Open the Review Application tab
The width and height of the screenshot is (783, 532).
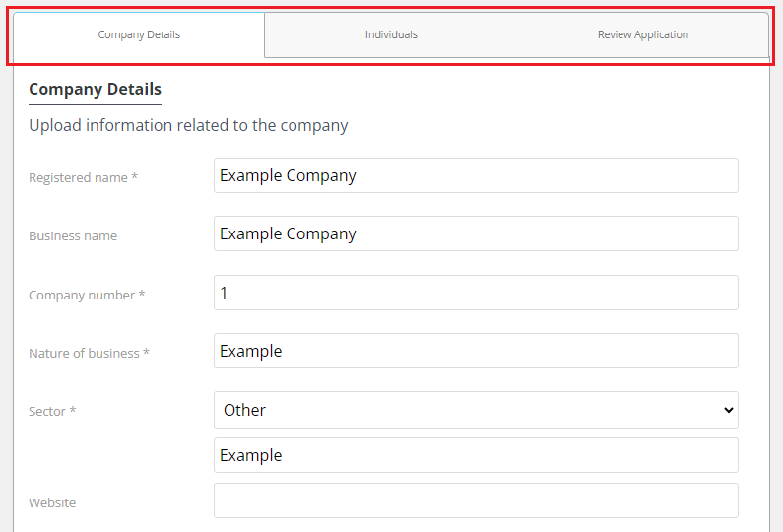(643, 34)
